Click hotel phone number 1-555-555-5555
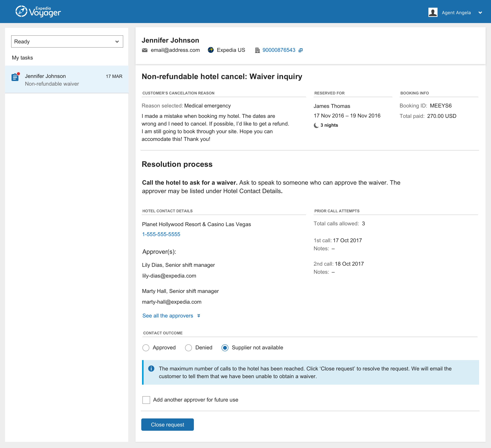This screenshot has width=491, height=448. tap(161, 234)
